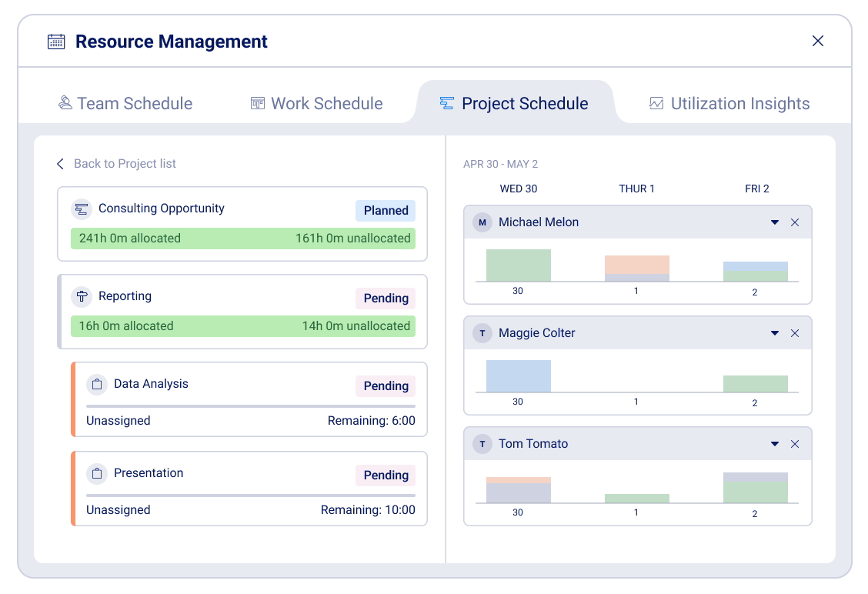Click the Reporting allocation progress bar
868x594 pixels.
click(243, 325)
